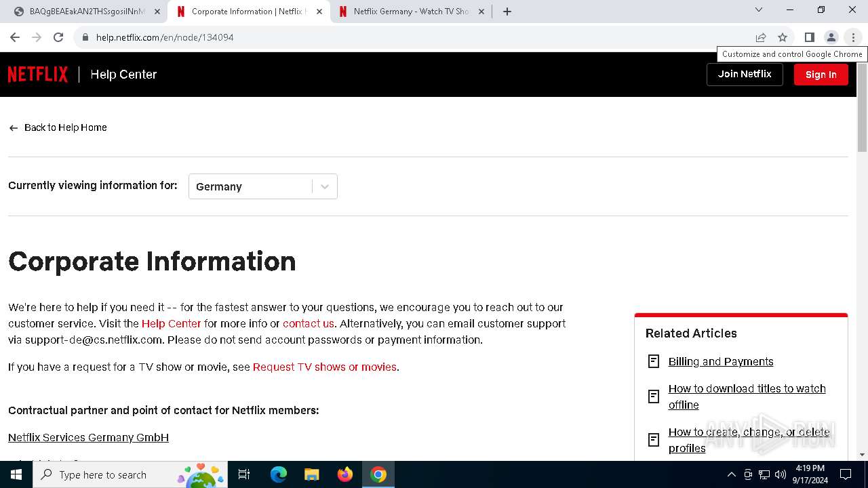Open the Billing and Payments related article

click(721, 361)
